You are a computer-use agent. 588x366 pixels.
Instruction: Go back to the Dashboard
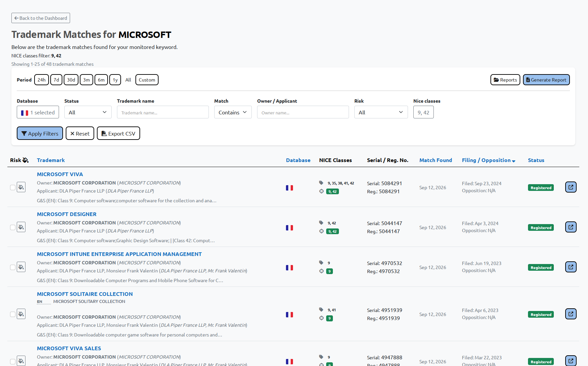[x=41, y=18]
